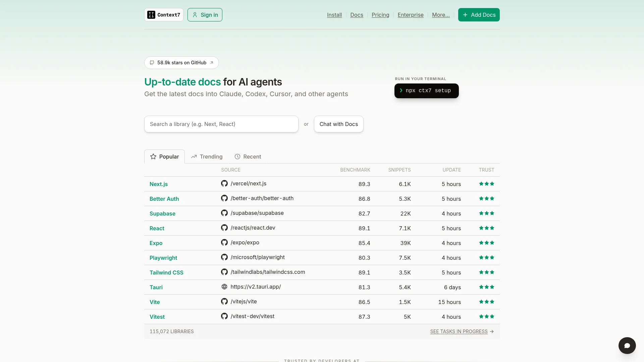
Task: Click the GitHub icon beside /better-auth/better-auth
Action: pyautogui.click(x=224, y=198)
